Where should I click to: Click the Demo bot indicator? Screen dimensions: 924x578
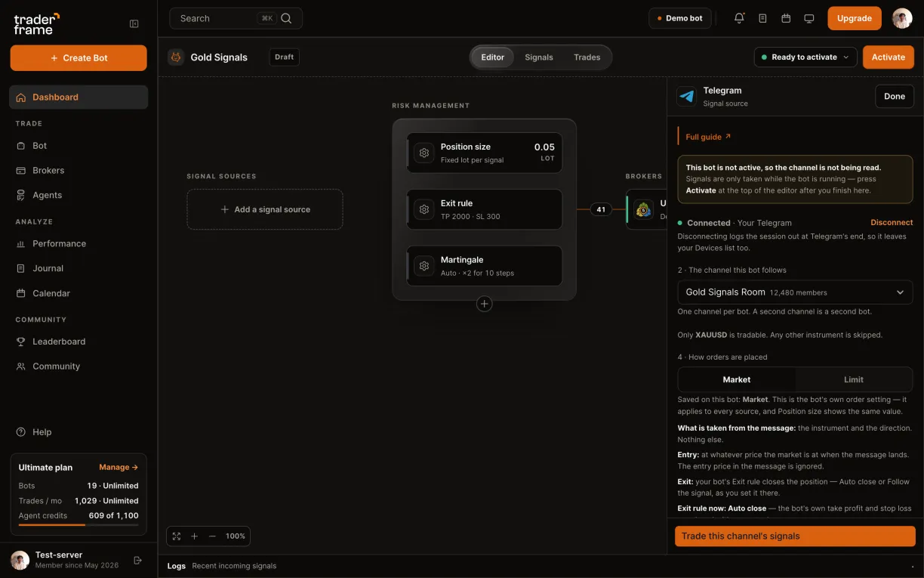pos(680,18)
